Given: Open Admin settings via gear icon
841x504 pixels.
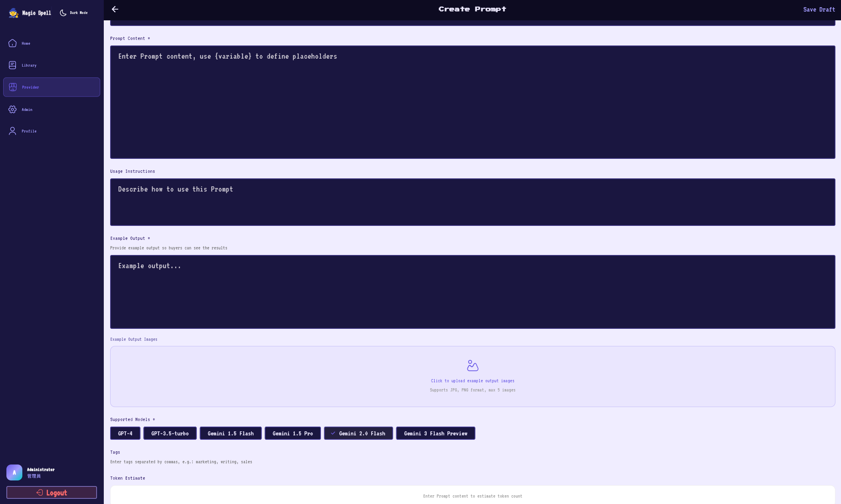Looking at the screenshot, I should click(x=12, y=109).
